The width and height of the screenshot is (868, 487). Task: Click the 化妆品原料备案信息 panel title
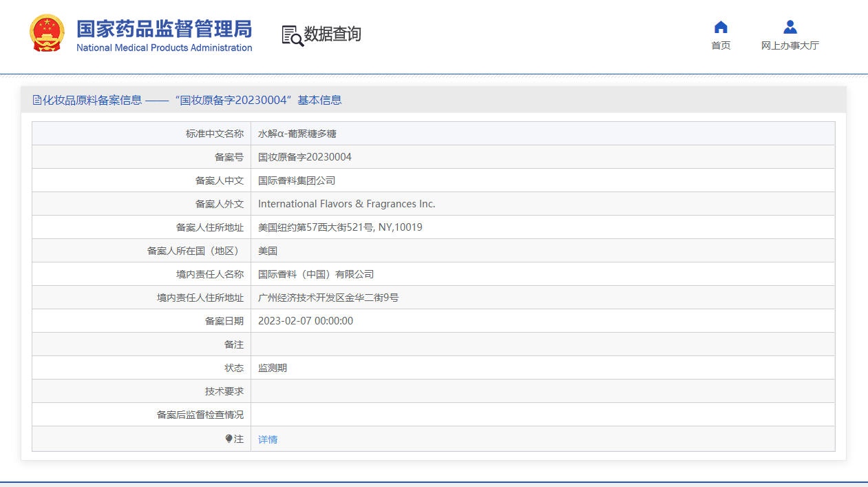coord(92,100)
